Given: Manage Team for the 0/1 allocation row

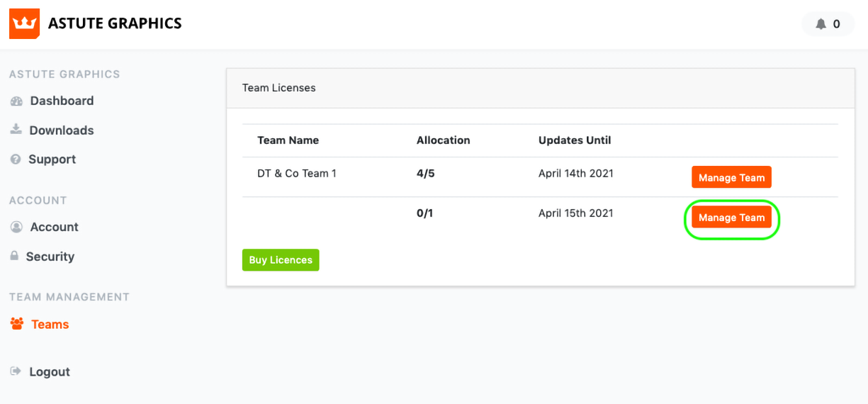Looking at the screenshot, I should pos(731,218).
